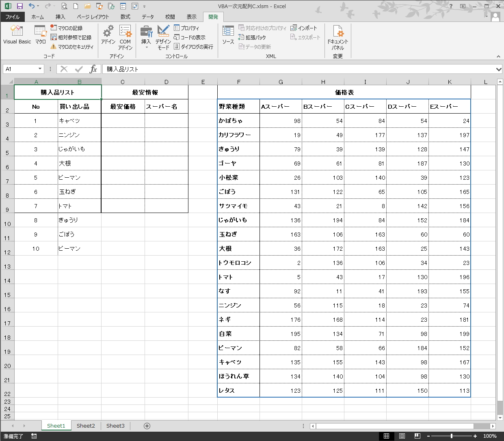Click the insert function fx button
This screenshot has width=504, height=441.
tap(93, 69)
